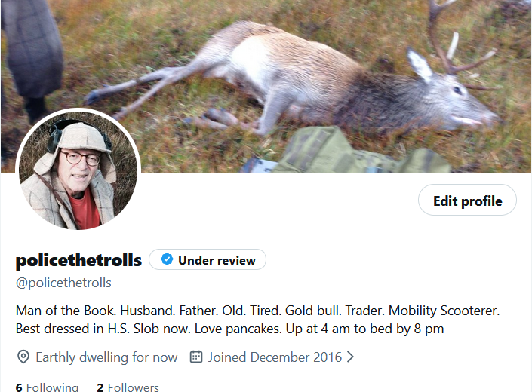
Task: Click the calendar icon beside Joined date
Action: [196, 357]
